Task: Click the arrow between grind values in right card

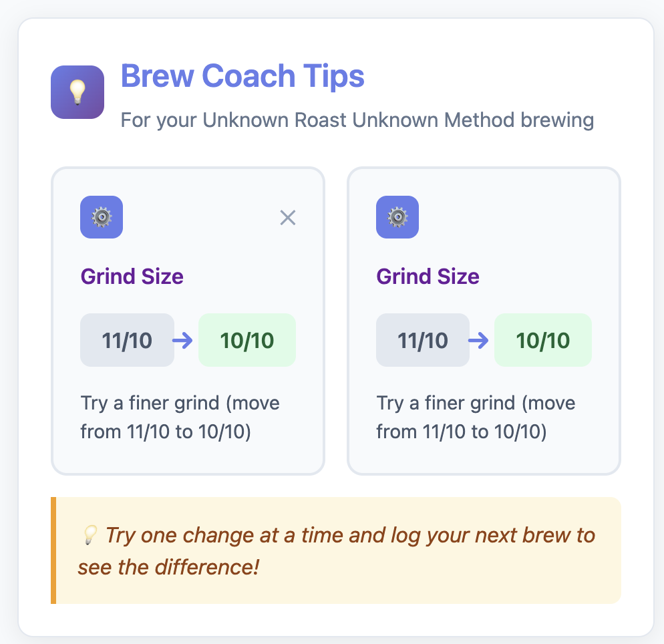Action: click(x=478, y=341)
